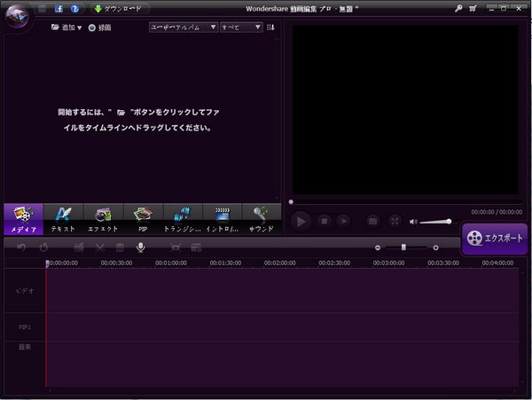Expand the ユーザーアルバム album dropdown
This screenshot has height=400, width=532.
coord(184,27)
